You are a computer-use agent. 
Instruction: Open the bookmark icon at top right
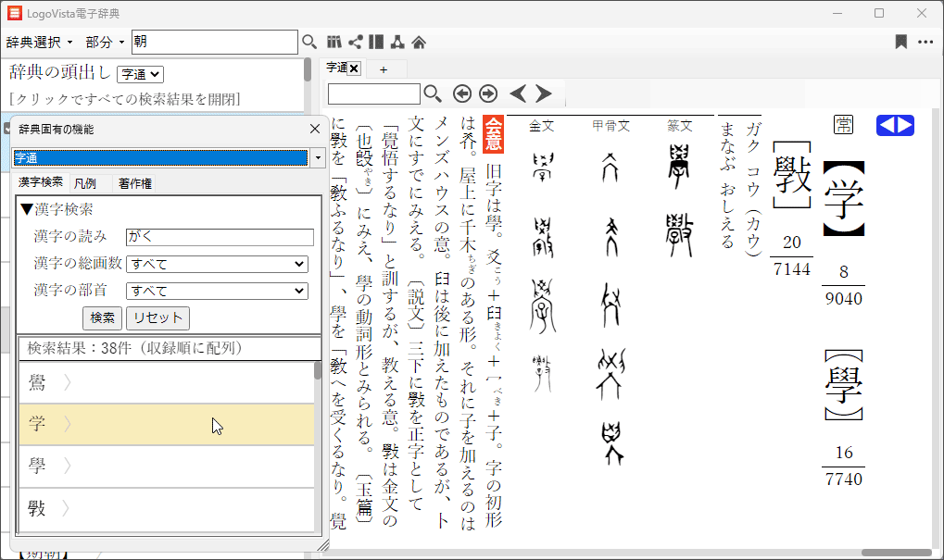coord(900,42)
